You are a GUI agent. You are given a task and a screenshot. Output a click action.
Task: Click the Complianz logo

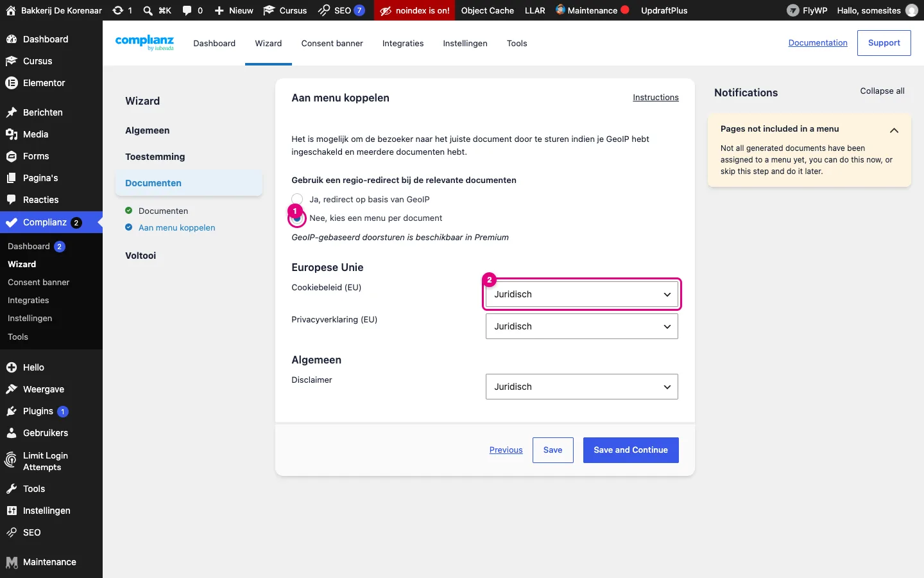[144, 42]
